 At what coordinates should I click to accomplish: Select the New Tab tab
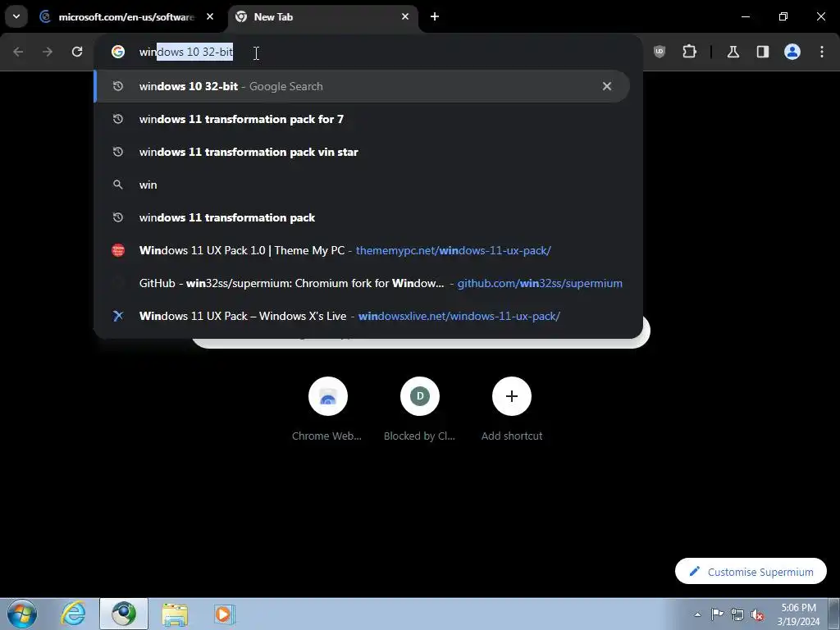coord(323,17)
